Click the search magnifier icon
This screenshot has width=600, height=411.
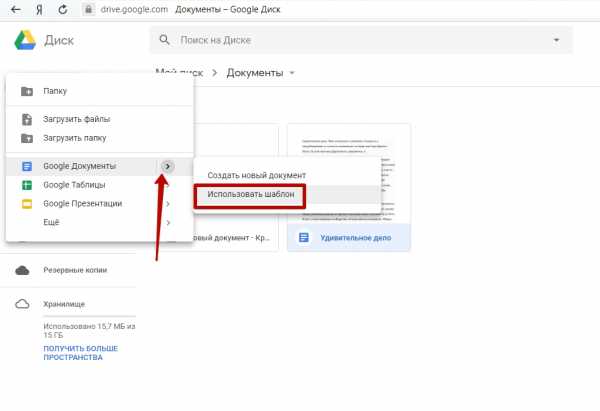click(165, 39)
